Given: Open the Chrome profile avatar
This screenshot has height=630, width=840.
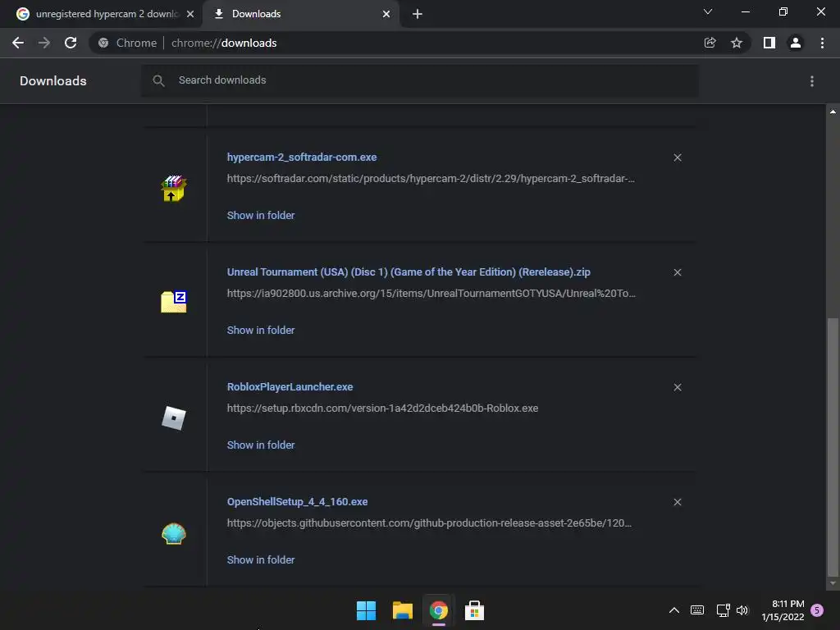Looking at the screenshot, I should click(x=796, y=43).
